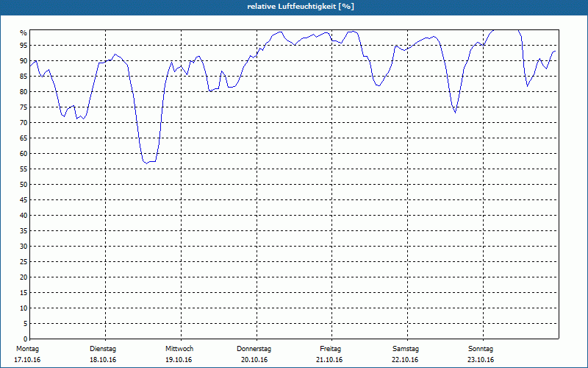The width and height of the screenshot is (588, 368).
Task: Click the 'Samstag' day label
Action: (x=406, y=349)
